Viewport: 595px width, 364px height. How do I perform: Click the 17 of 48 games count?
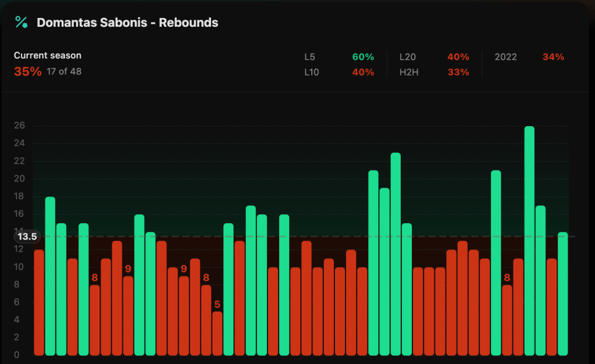[x=64, y=72]
